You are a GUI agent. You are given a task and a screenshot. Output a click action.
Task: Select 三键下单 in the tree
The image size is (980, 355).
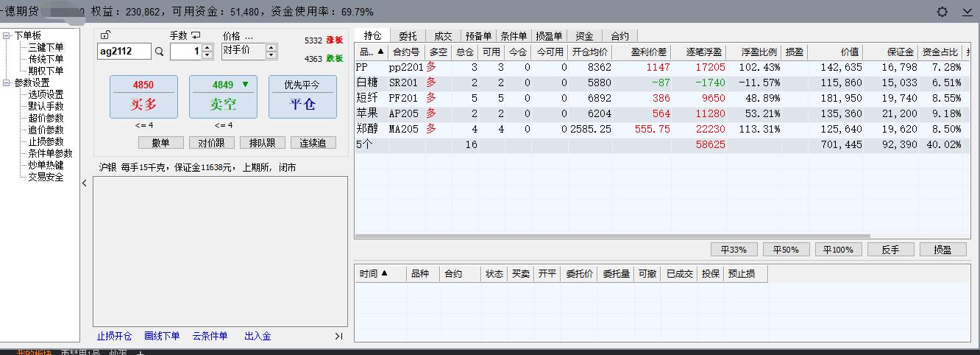pyautogui.click(x=46, y=47)
